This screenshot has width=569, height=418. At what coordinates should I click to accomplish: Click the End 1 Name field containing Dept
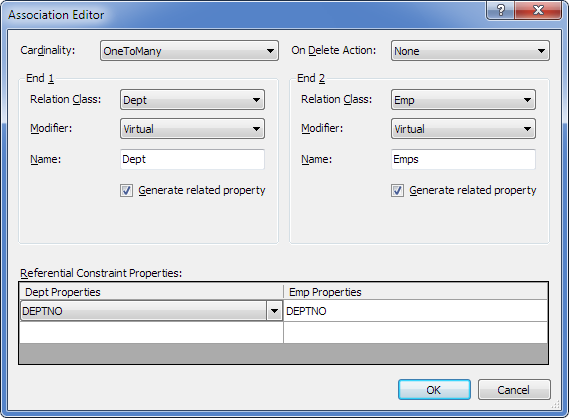tap(192, 159)
